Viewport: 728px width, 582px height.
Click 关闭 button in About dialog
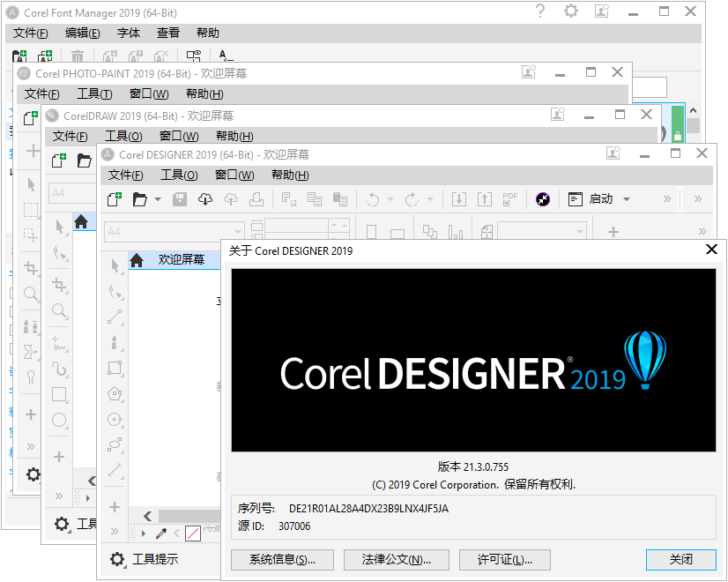click(x=681, y=560)
